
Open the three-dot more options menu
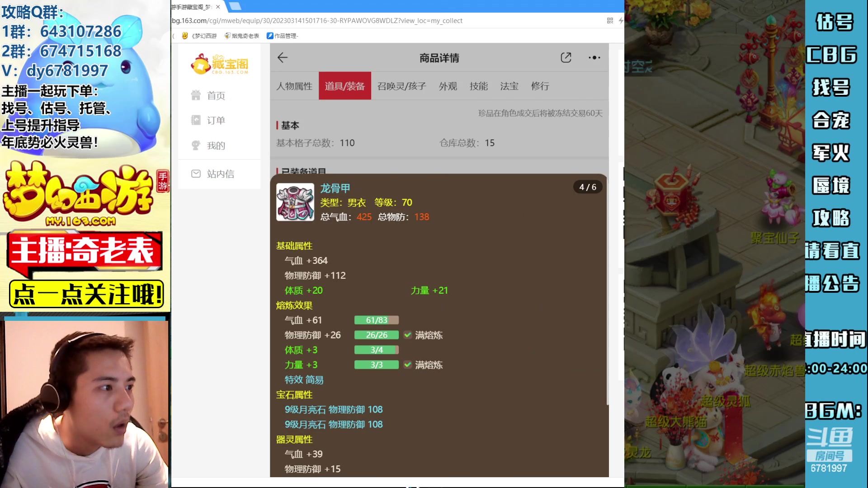594,57
